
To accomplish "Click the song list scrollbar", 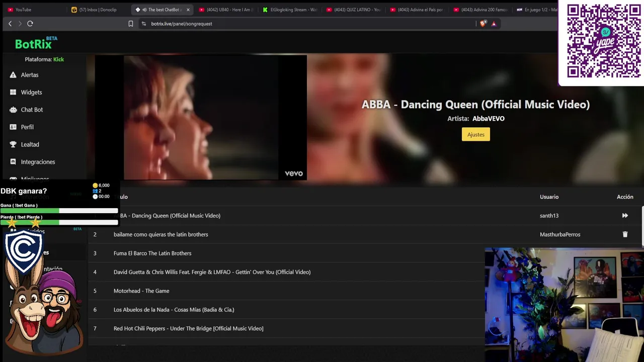I will (x=642, y=226).
